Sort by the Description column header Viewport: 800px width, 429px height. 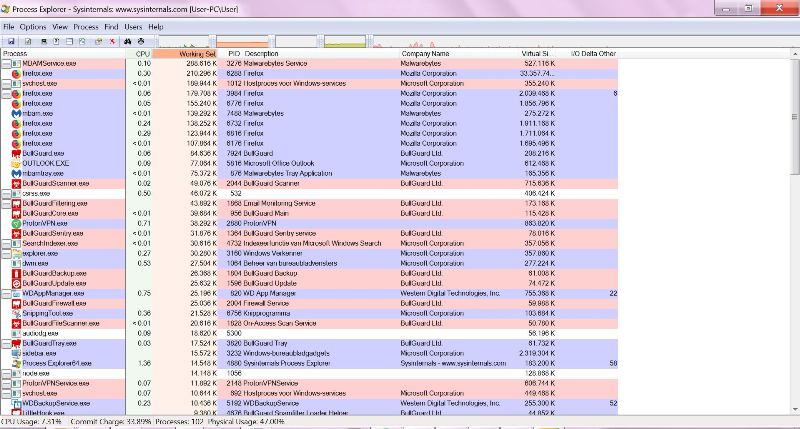click(321, 54)
